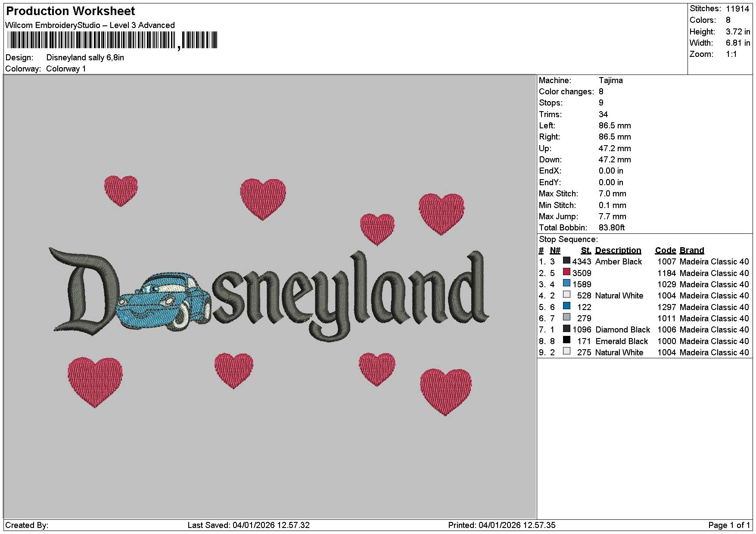Click the Stitches value '11914'
This screenshot has width=756, height=534.
(737, 9)
